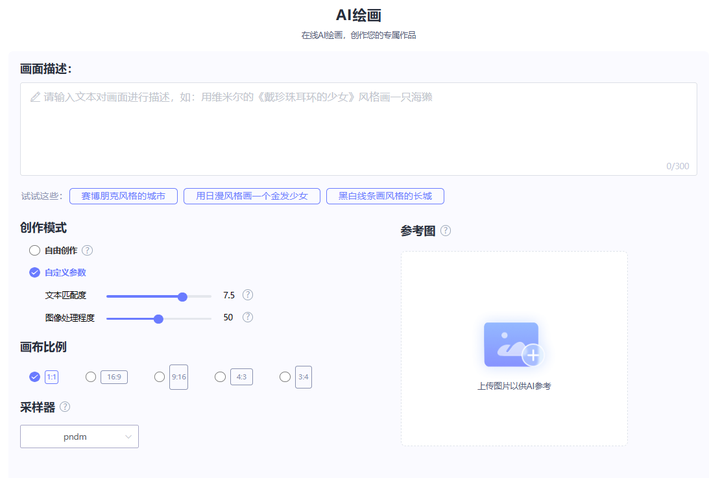Click the 图像处理程度 slider handle
Image resolution: width=720 pixels, height=478 pixels.
(x=159, y=318)
